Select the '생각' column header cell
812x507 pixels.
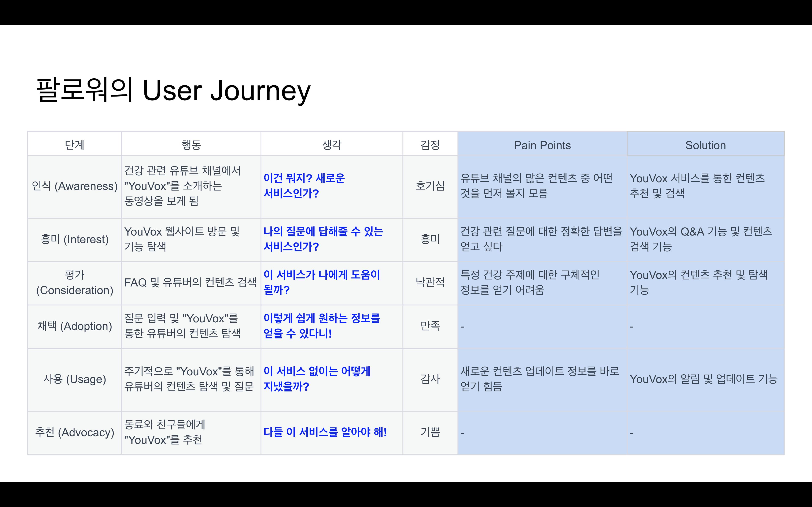pyautogui.click(x=332, y=144)
